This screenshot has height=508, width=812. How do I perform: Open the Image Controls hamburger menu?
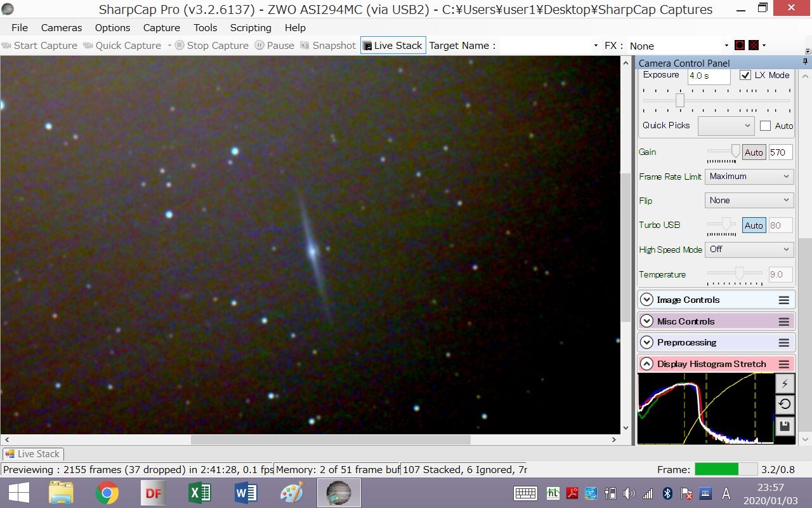point(784,300)
